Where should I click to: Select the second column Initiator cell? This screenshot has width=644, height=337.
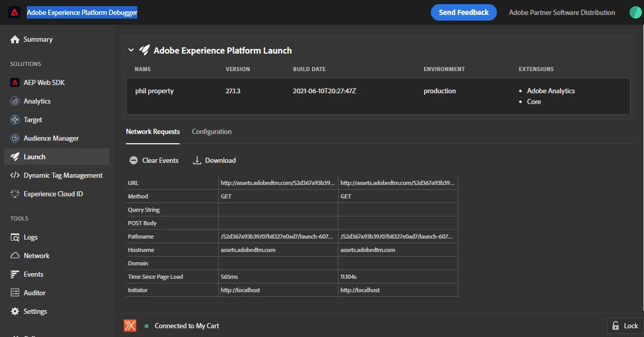(398, 290)
